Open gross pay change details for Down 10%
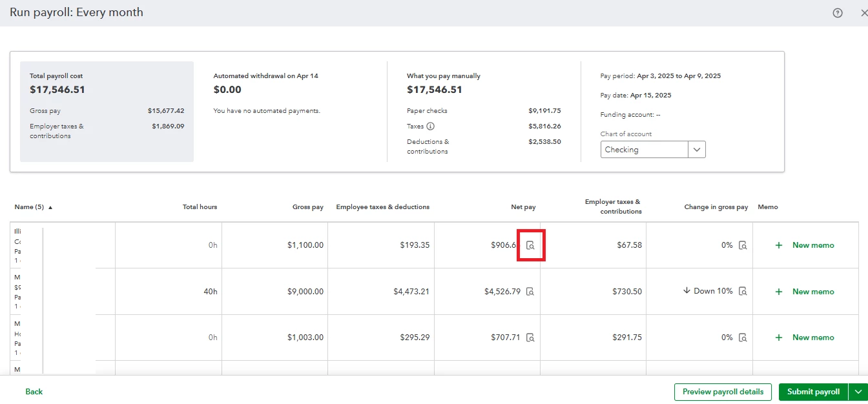Screen dimensions: 868x404 [x=743, y=292]
